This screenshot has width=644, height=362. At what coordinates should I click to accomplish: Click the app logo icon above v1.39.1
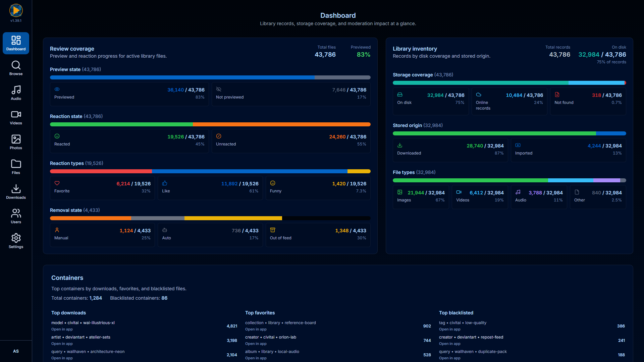coord(16,10)
